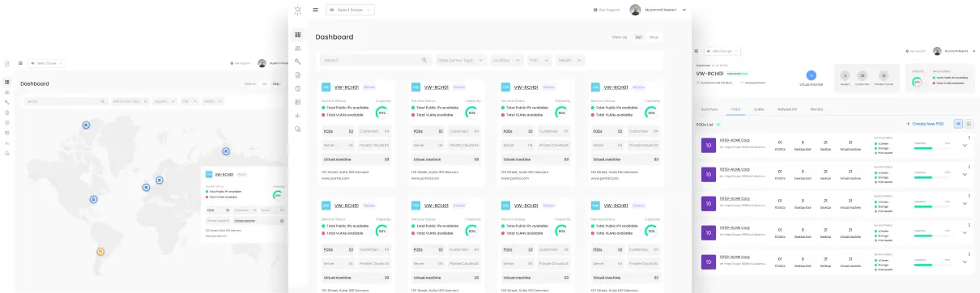This screenshot has height=293, width=980.
Task: Click the hamburger menu in center window header
Action: pyautogui.click(x=316, y=10)
